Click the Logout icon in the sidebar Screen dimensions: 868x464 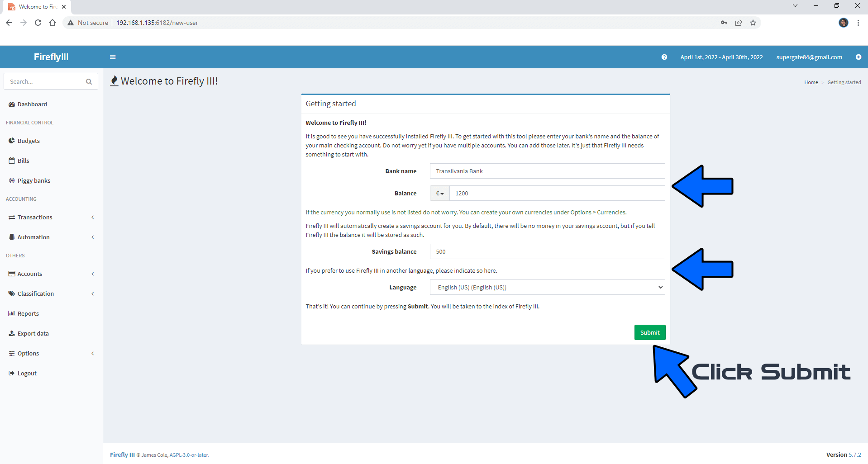tap(10, 373)
